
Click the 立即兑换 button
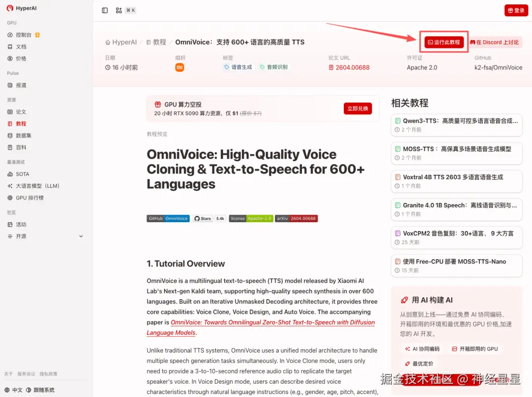click(x=358, y=108)
